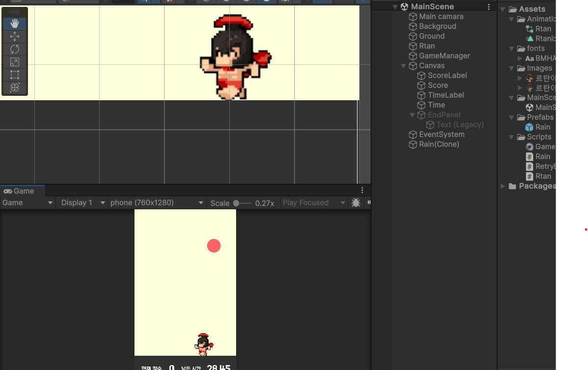Viewport: 588px width, 370px height.
Task: Click the Rtan animation clip triangle icon
Action: click(x=530, y=39)
